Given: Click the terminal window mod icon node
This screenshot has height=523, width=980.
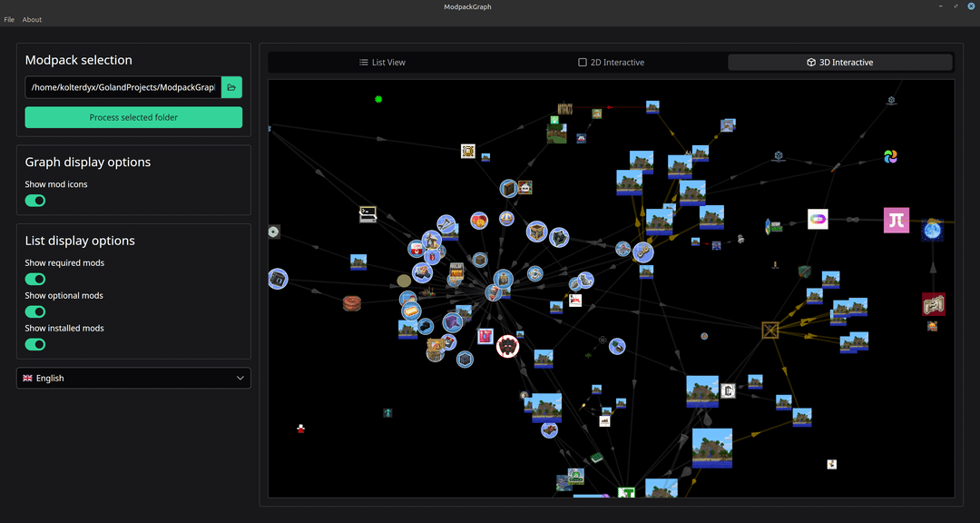Looking at the screenshot, I should pyautogui.click(x=367, y=215).
